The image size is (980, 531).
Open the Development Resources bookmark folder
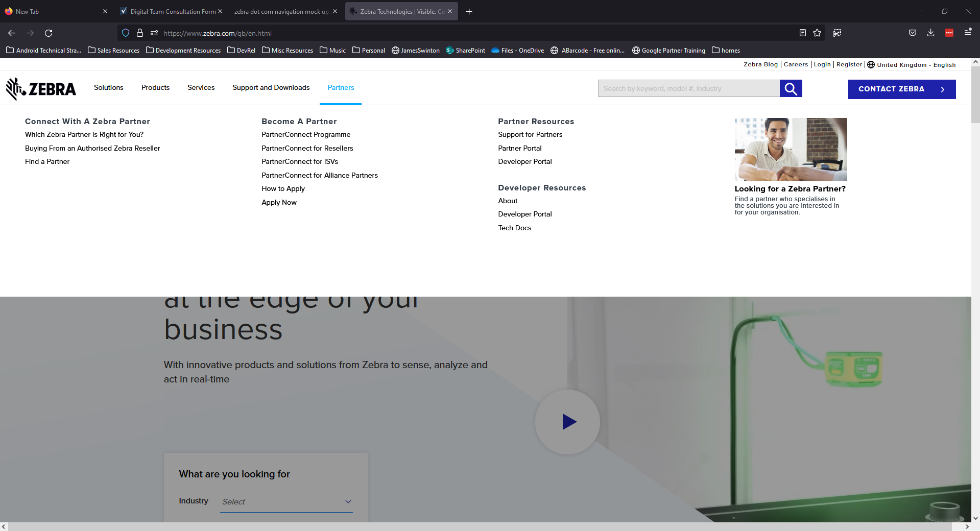click(x=183, y=51)
